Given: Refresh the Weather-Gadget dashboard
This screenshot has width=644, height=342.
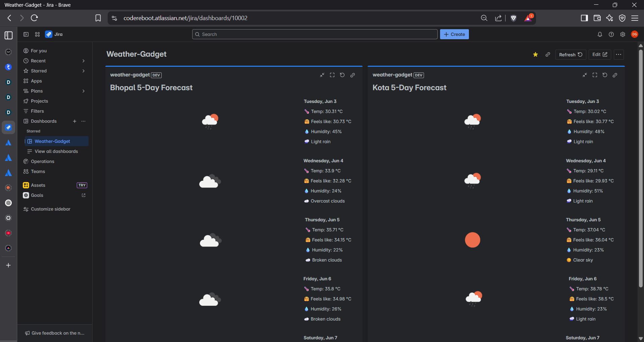Looking at the screenshot, I should click(x=571, y=55).
